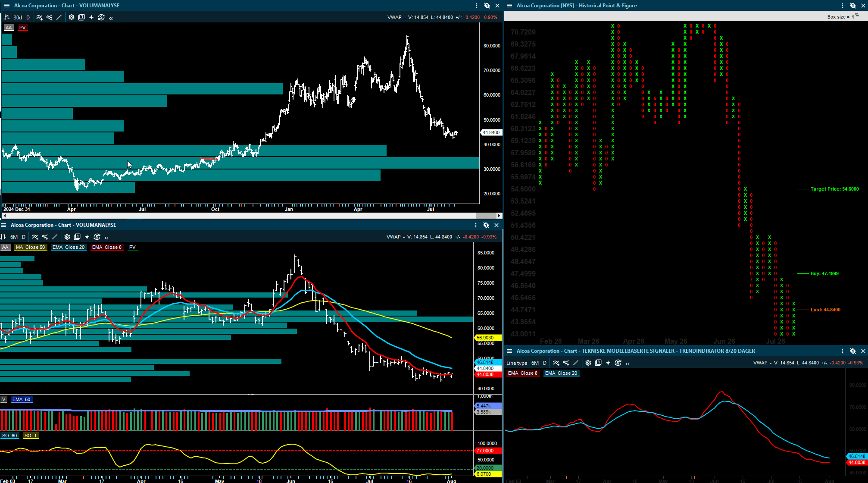
Task: Select trend line tool in 6M volume chart
Action: pyautogui.click(x=55, y=237)
